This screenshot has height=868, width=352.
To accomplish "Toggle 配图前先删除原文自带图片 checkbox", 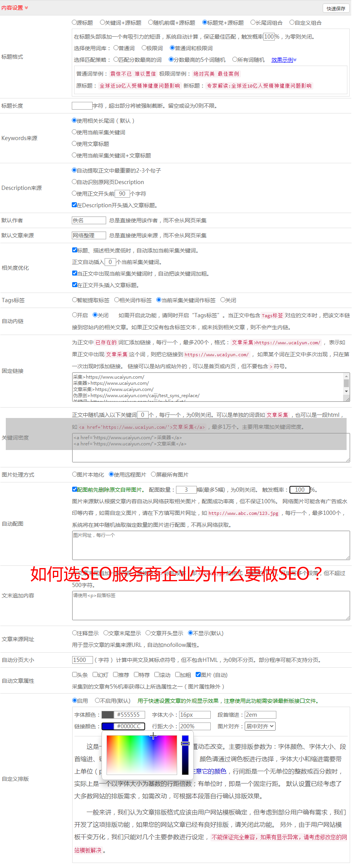I will point(75,489).
